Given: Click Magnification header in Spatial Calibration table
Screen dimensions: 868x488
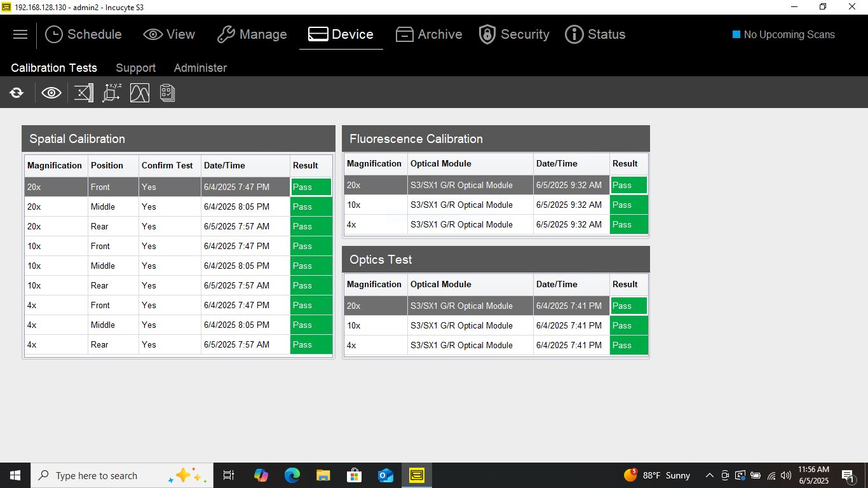Looking at the screenshot, I should point(55,165).
